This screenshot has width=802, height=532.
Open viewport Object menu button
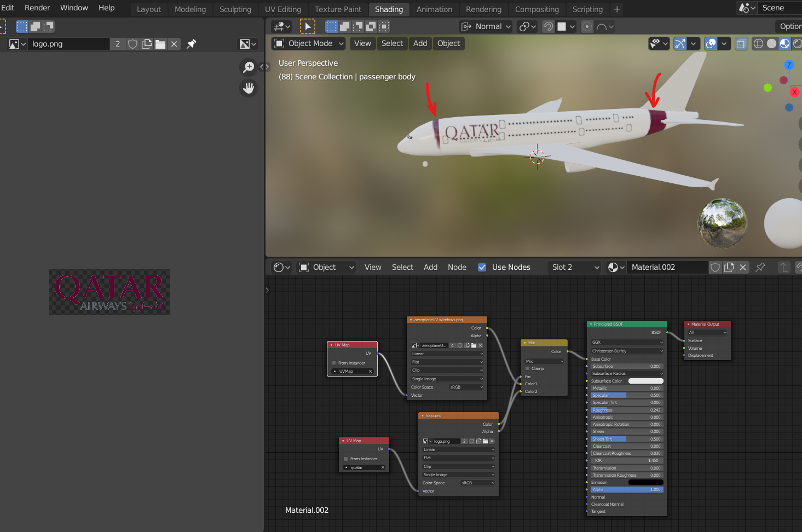coord(448,43)
